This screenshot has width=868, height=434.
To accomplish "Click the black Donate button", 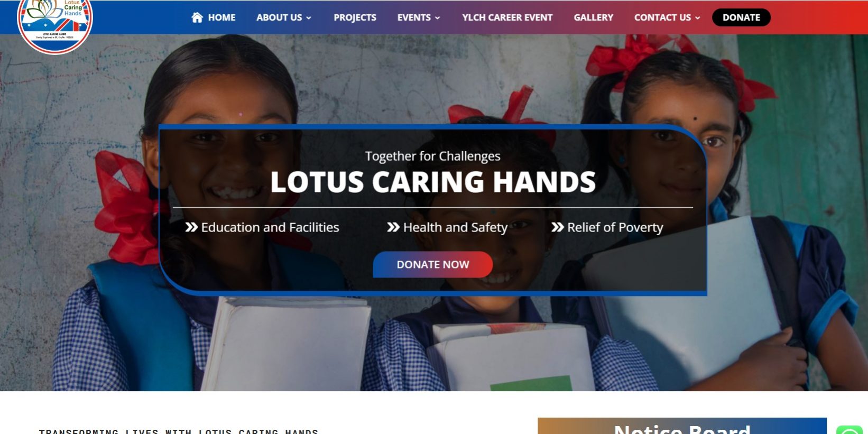I will [x=741, y=17].
